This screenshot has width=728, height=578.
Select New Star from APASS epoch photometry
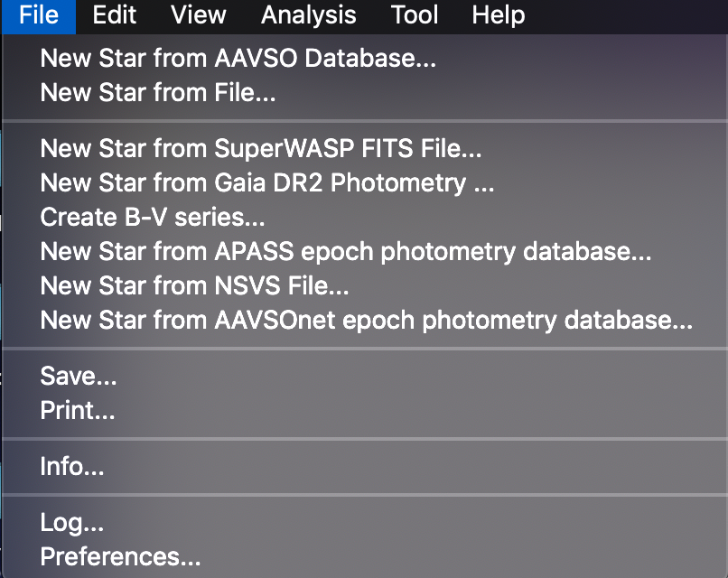click(x=346, y=252)
